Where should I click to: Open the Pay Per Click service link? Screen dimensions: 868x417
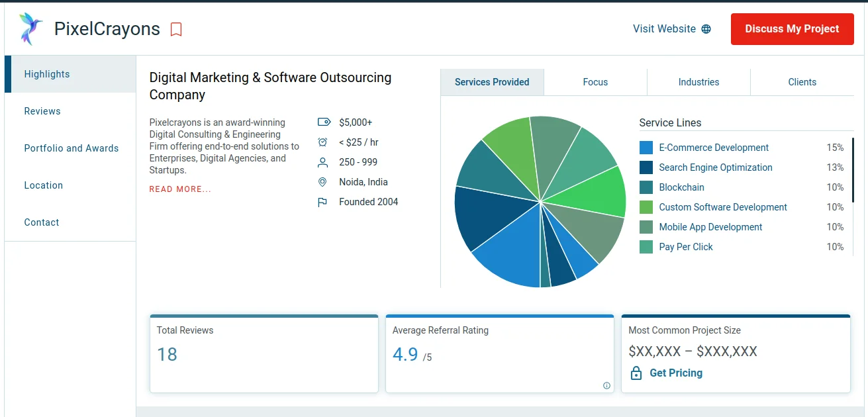(x=686, y=247)
